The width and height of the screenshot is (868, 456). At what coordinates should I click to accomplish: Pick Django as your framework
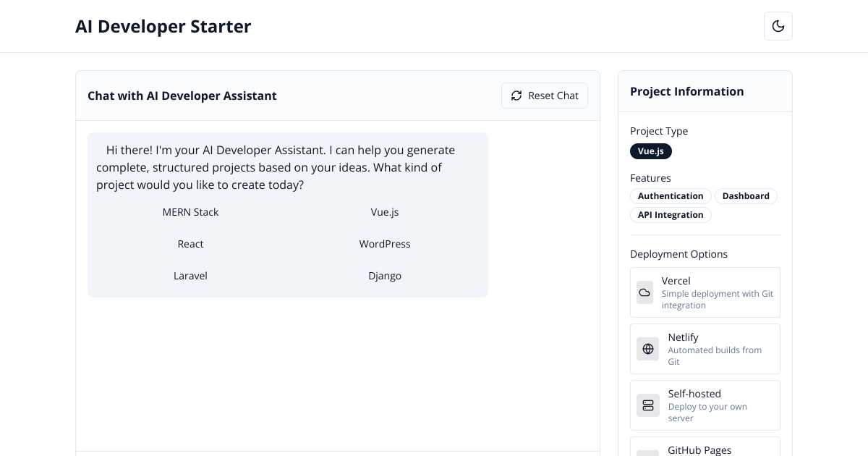pyautogui.click(x=385, y=276)
